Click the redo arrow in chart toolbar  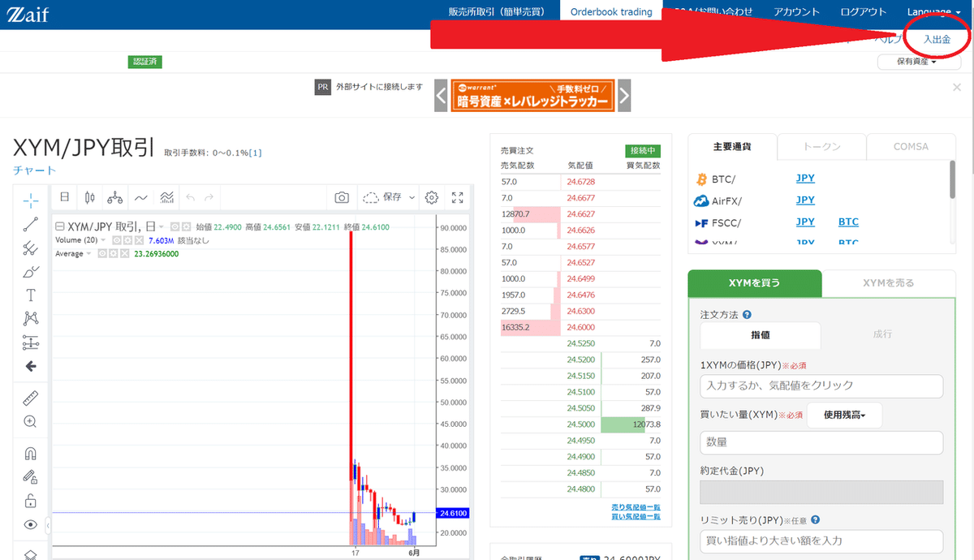pyautogui.click(x=209, y=196)
